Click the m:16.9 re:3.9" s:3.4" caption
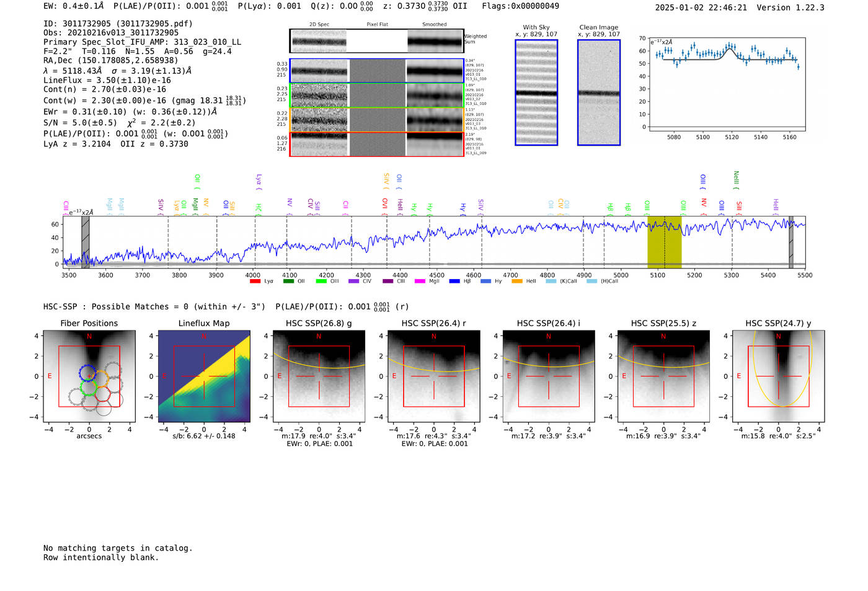This screenshot has height=591, width=868. (663, 436)
